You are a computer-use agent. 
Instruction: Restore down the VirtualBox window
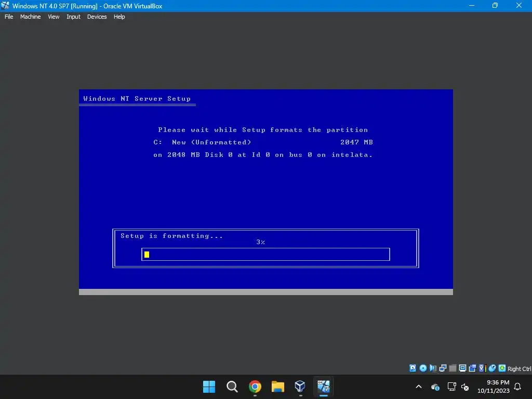point(495,5)
